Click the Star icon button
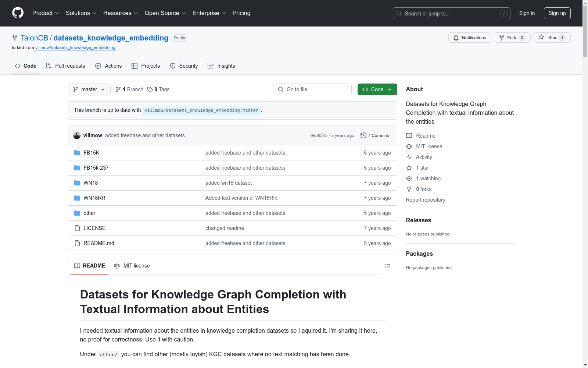Image resolution: width=588 pixels, height=368 pixels. coord(541,37)
